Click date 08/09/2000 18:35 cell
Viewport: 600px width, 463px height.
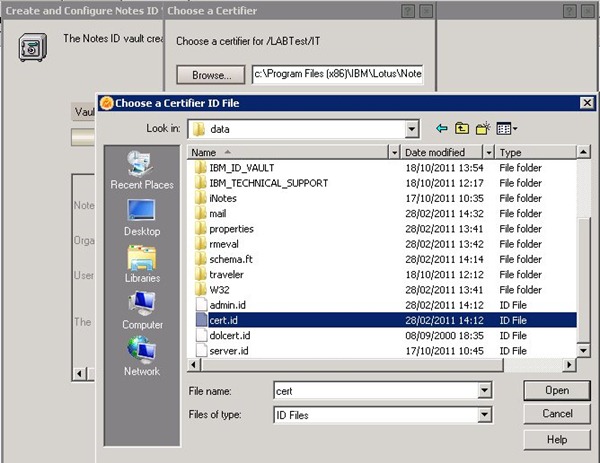click(x=444, y=336)
